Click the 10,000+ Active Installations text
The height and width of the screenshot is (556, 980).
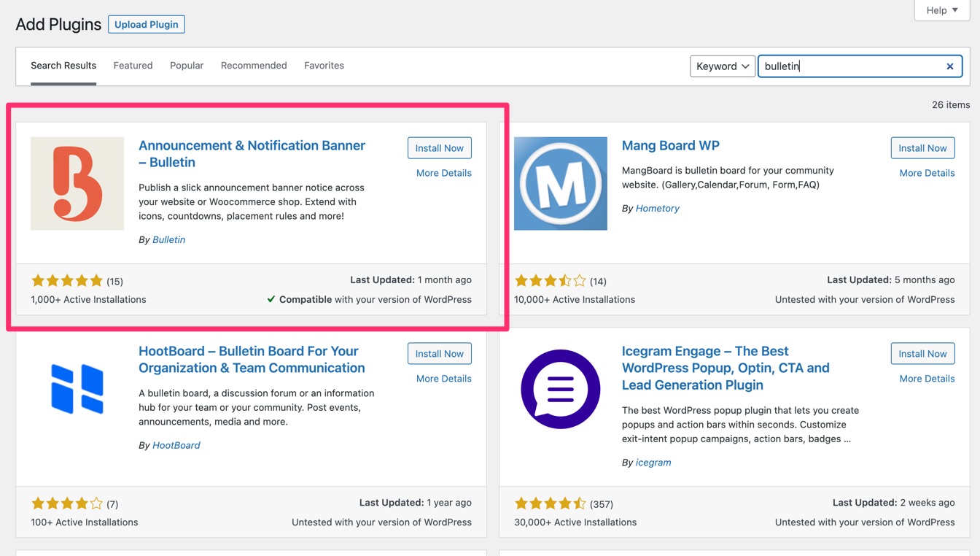tap(575, 299)
